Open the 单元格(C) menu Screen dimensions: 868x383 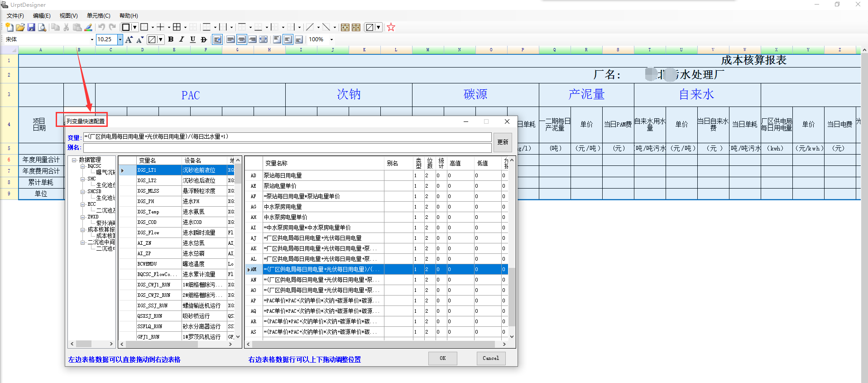98,16
